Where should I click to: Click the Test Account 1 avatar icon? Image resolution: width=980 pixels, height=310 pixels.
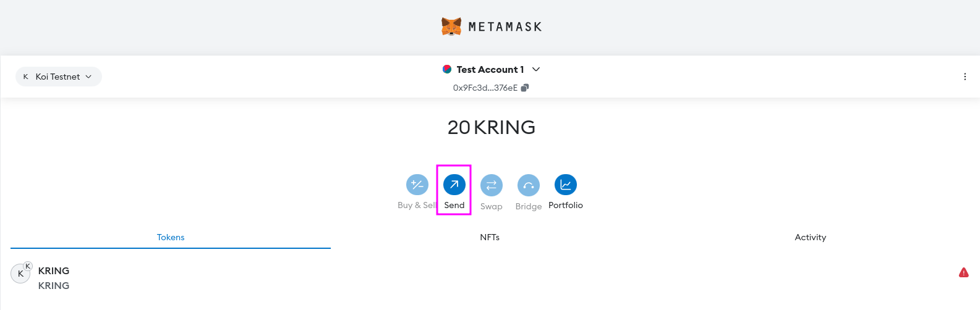(447, 69)
